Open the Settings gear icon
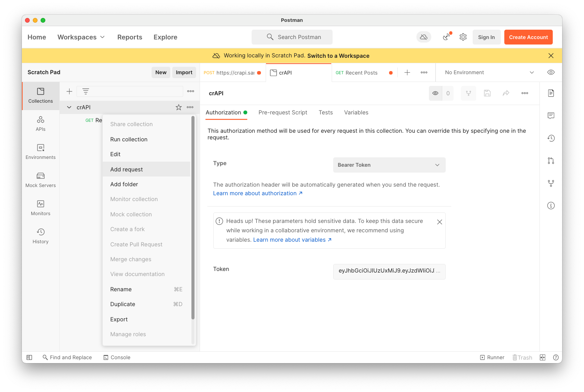The image size is (584, 392). (463, 37)
